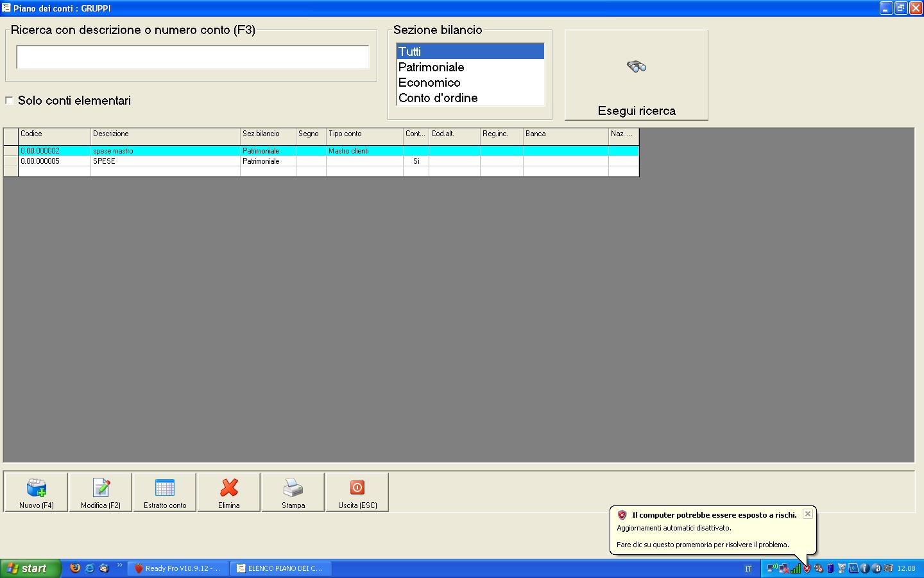Open the Estratto conto statement
The width and height of the screenshot is (924, 578).
tap(165, 493)
